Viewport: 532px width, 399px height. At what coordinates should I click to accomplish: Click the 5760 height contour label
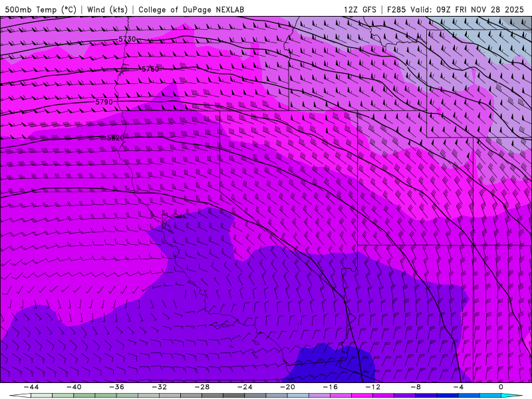(x=150, y=69)
